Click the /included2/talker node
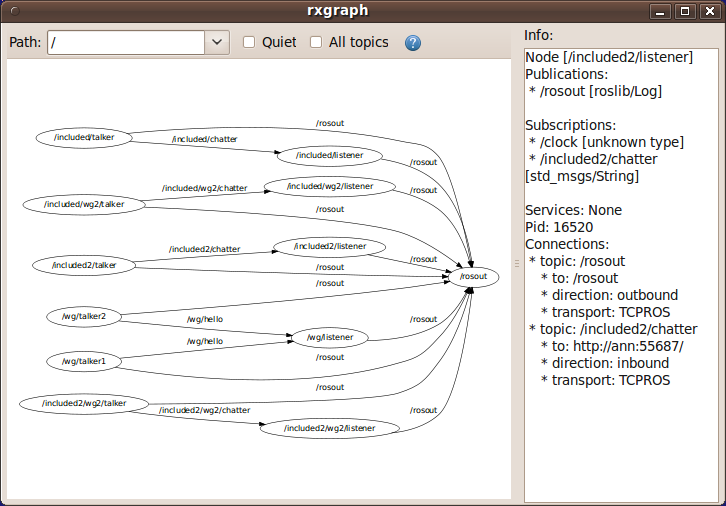This screenshot has width=726, height=506. 83,265
